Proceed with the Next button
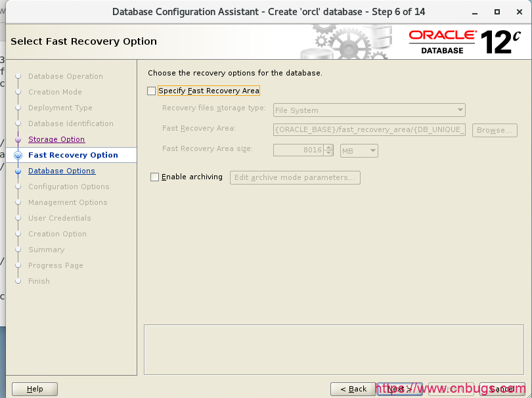This screenshot has height=398, width=532. coord(399,389)
